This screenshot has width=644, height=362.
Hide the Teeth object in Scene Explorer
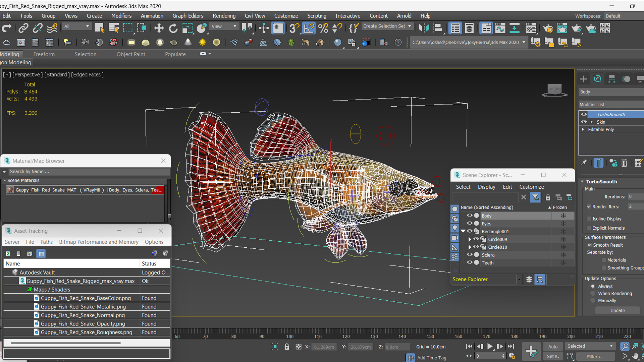click(470, 263)
